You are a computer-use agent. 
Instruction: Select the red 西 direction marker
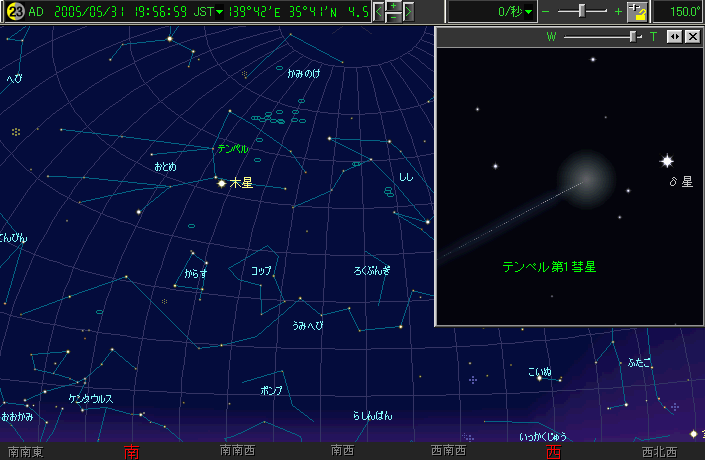click(x=554, y=452)
